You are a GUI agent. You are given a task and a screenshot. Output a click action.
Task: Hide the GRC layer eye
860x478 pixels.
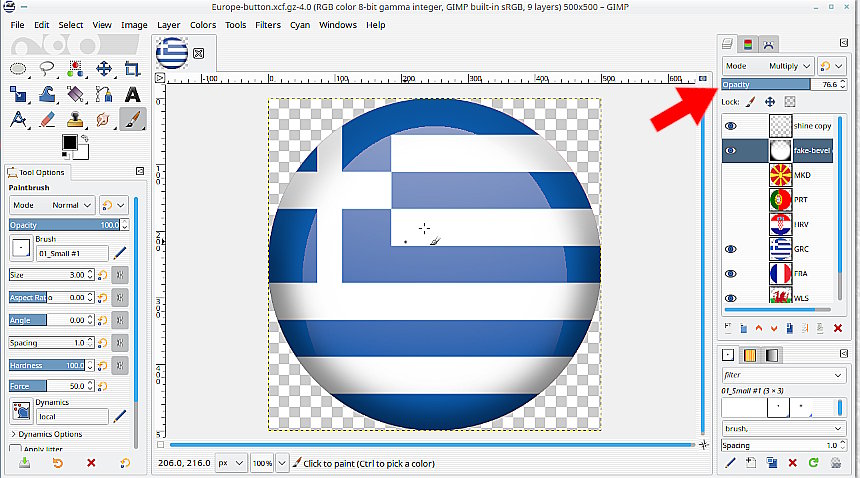pos(731,249)
